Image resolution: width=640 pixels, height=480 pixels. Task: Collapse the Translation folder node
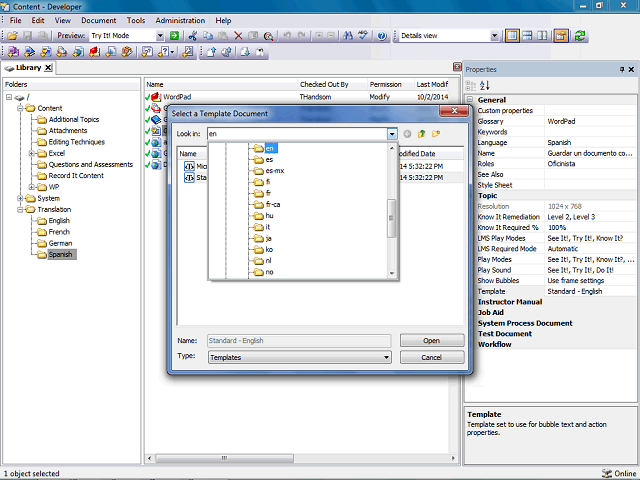click(20, 209)
